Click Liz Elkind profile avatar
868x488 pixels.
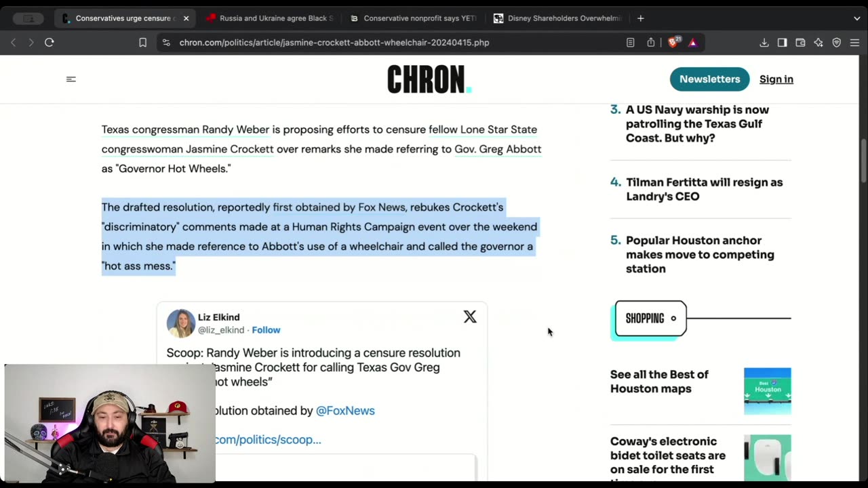click(181, 323)
